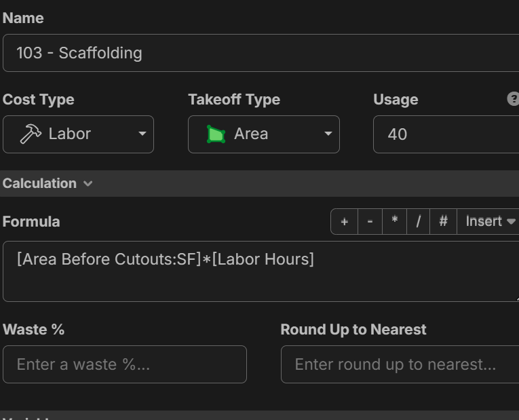
Task: Focus the Round Up to Nearest field
Action: 400,364
